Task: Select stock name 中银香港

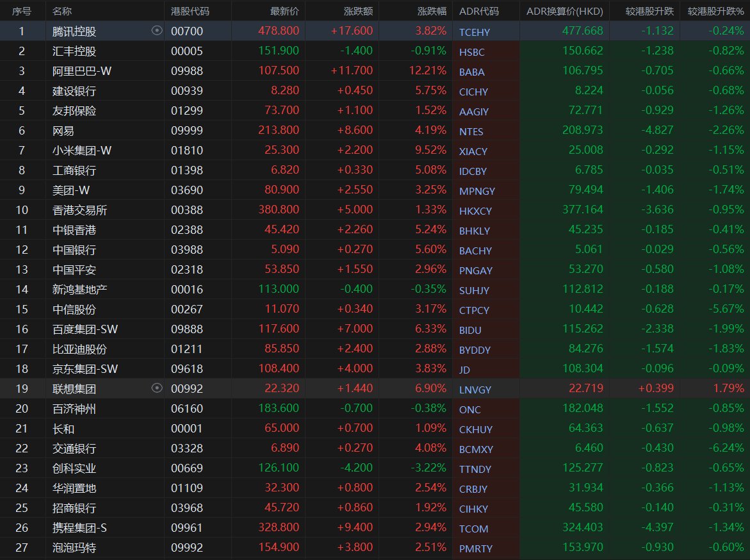Action: pyautogui.click(x=74, y=230)
